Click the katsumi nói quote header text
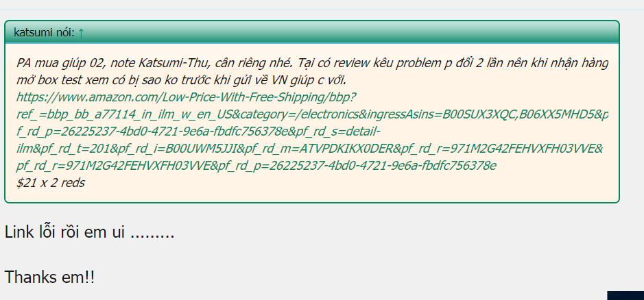The width and height of the screenshot is (644, 300). [x=45, y=33]
